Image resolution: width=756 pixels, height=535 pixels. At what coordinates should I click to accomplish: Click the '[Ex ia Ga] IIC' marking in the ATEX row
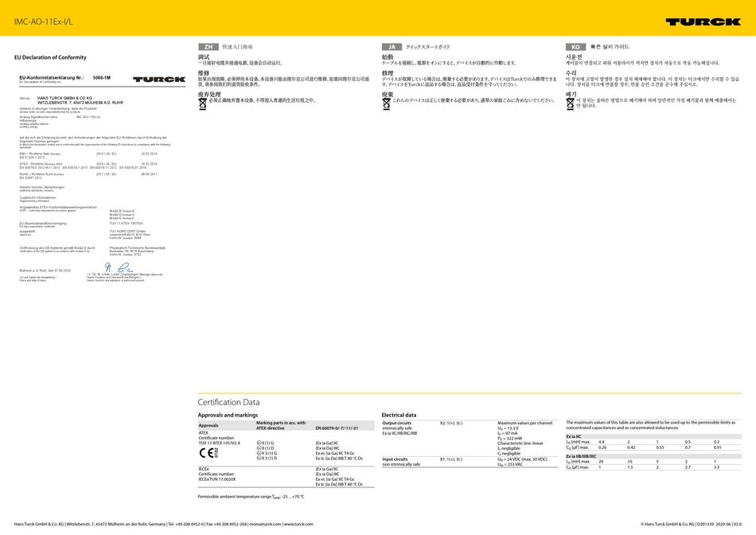[x=327, y=443]
